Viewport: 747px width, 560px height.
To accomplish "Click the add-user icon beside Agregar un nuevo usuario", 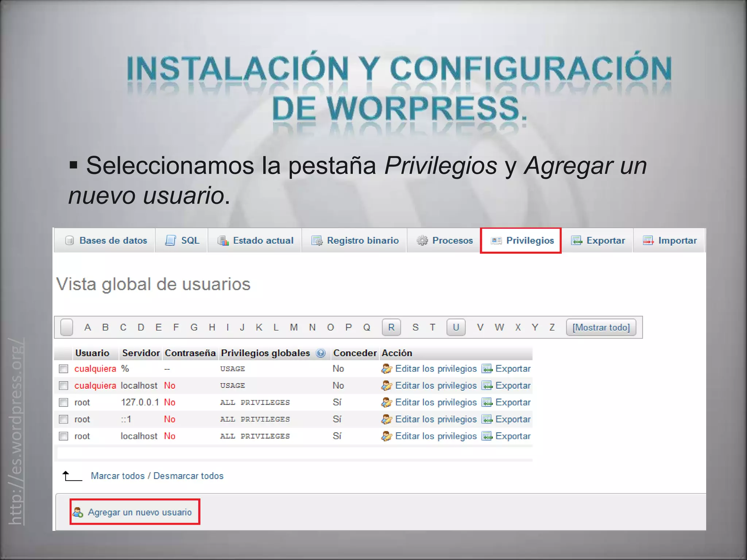I will (78, 512).
